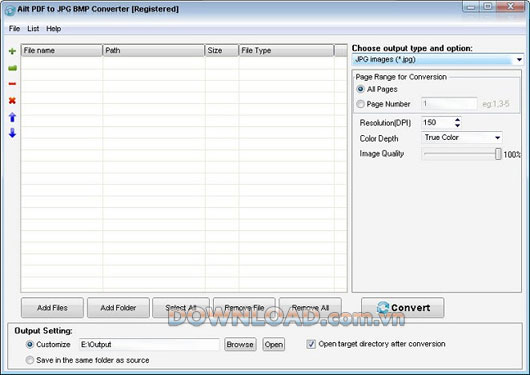Screen dimensions: 530x375
Task: Click the red X remove all icon
Action: (12, 100)
